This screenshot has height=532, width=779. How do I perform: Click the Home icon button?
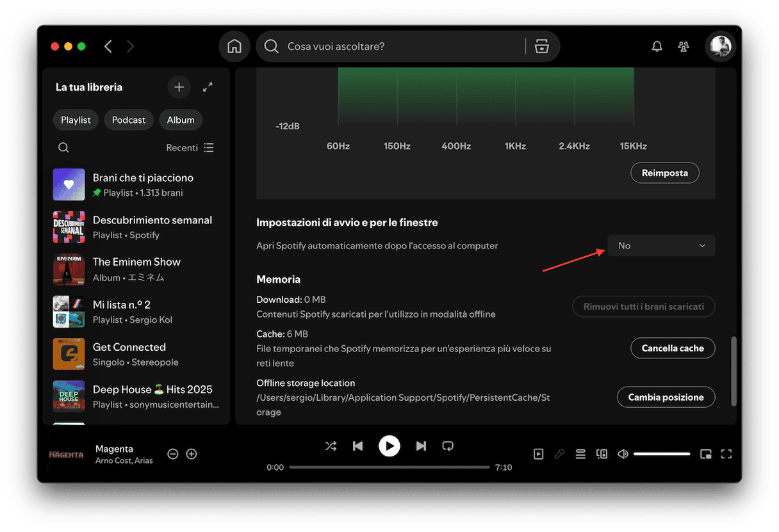[234, 47]
